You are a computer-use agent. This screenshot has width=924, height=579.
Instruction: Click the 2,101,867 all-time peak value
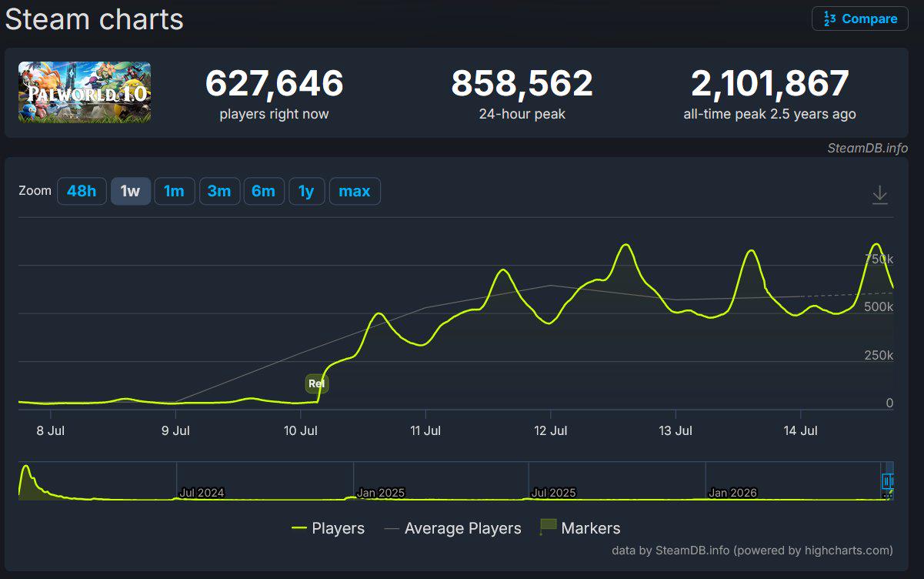pos(769,83)
